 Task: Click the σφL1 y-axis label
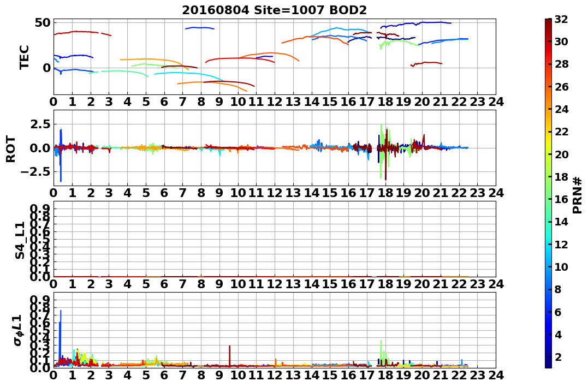coord(18,330)
